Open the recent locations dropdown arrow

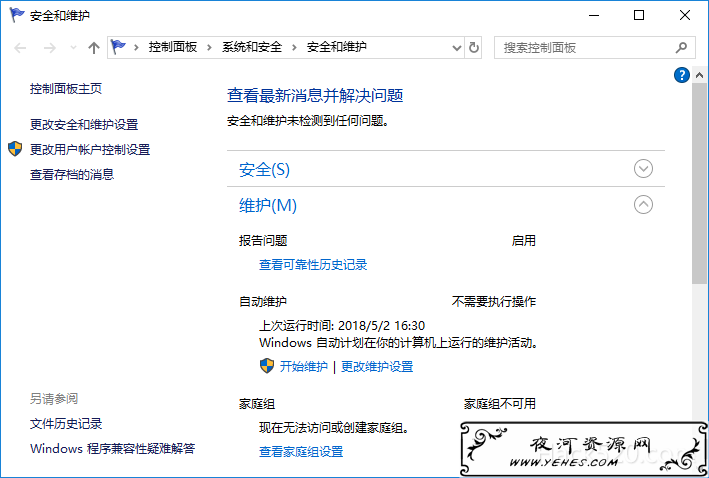click(x=73, y=48)
